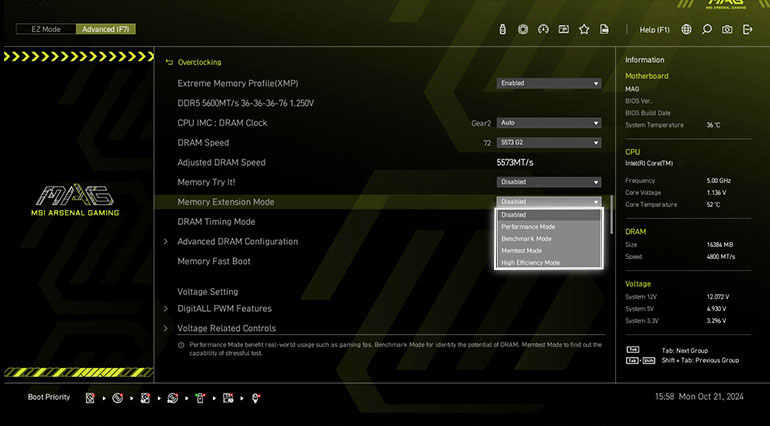Select the Memory Try It! label
The width and height of the screenshot is (770, 426).
pos(206,182)
